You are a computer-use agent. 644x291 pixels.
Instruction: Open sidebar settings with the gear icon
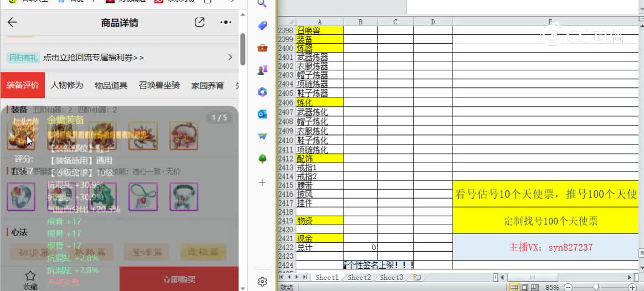tap(262, 282)
